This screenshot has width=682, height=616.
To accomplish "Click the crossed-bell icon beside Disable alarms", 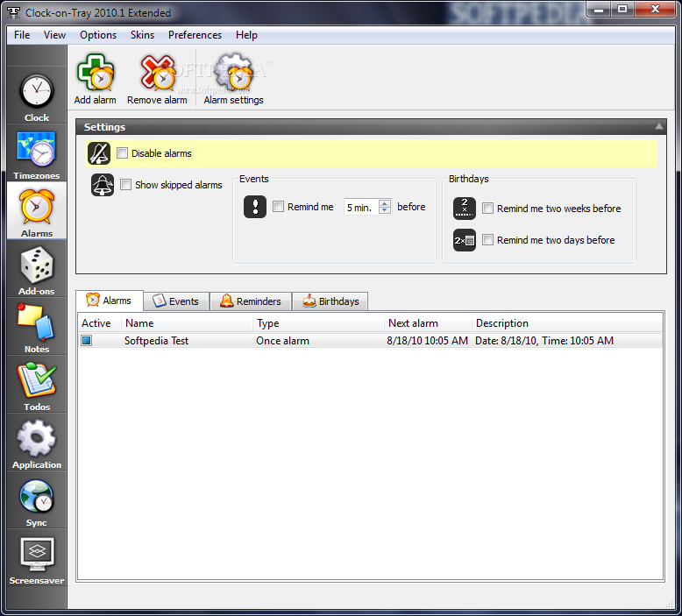I will point(99,153).
